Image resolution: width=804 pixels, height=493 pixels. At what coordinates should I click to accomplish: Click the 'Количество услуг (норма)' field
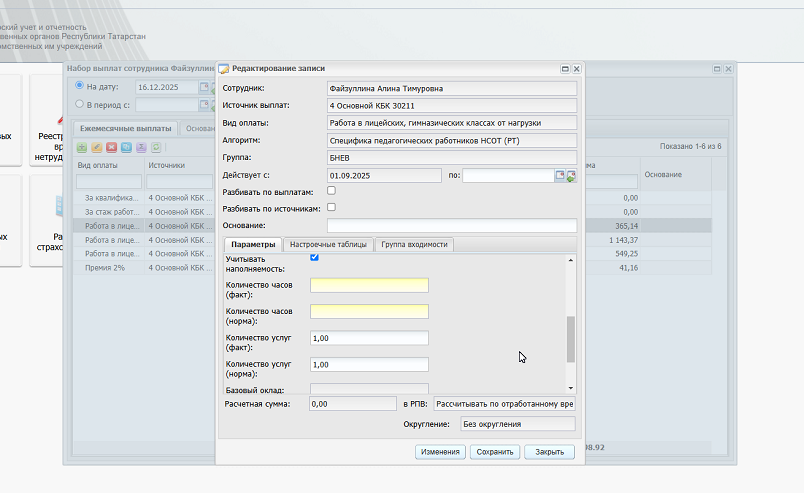tap(369, 364)
